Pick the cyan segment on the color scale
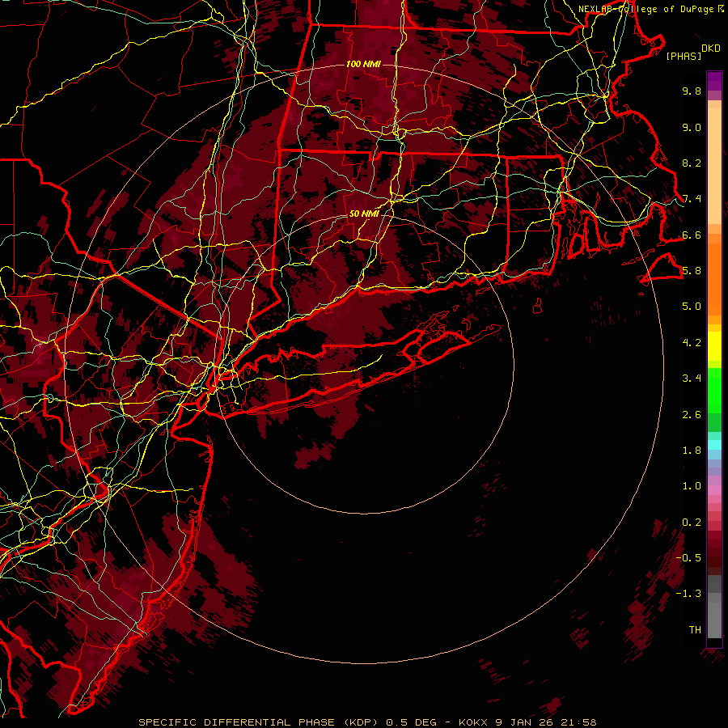The width and height of the screenshot is (728, 728). (714, 445)
